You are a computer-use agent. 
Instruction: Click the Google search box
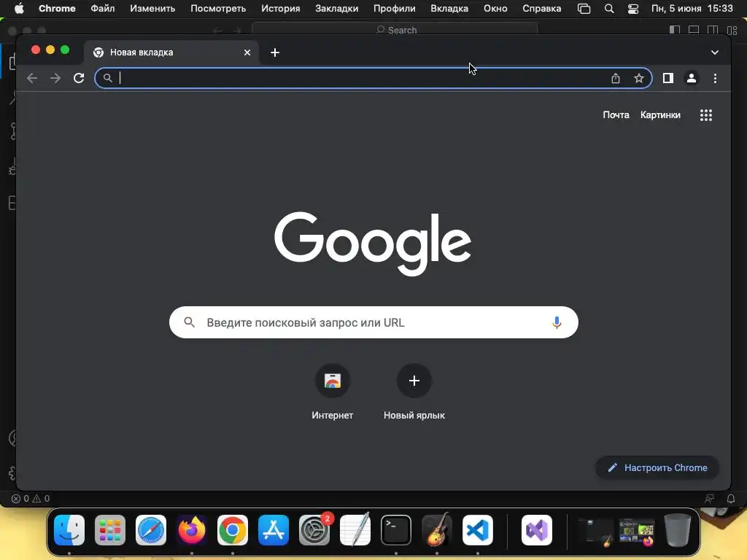pyautogui.click(x=373, y=322)
